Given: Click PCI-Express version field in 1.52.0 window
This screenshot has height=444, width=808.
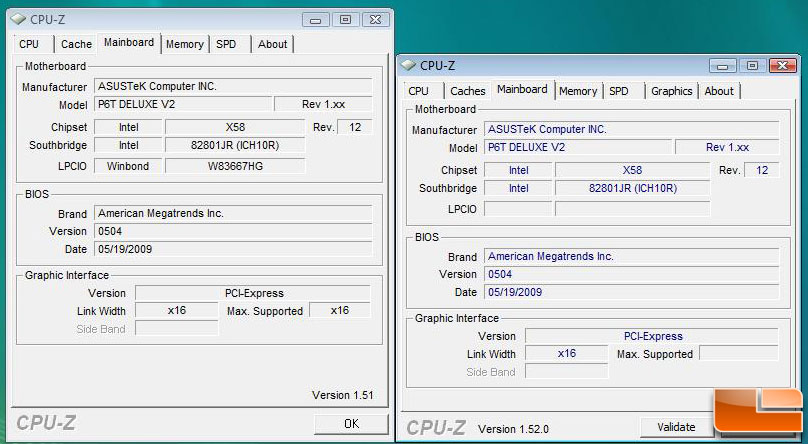Looking at the screenshot, I should pyautogui.click(x=652, y=336).
